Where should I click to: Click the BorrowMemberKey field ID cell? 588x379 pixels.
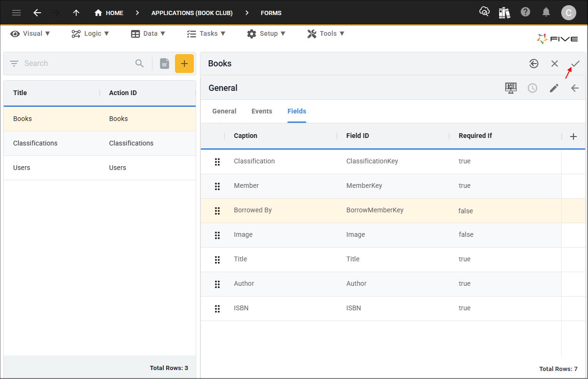[x=375, y=210]
